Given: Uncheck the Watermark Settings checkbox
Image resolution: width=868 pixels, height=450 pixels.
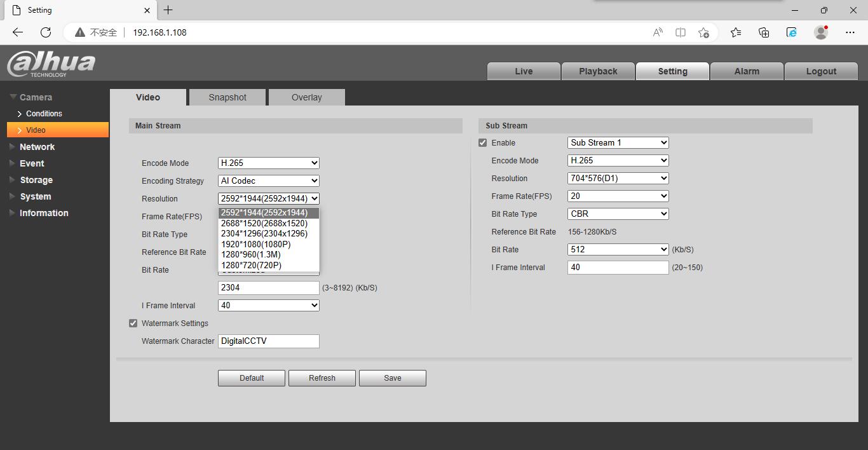Looking at the screenshot, I should (133, 324).
